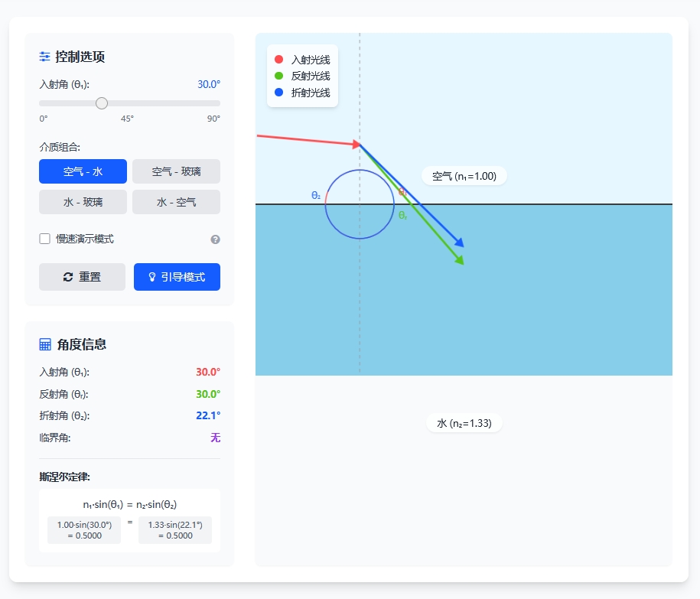This screenshot has height=599, width=700.
Task: Click the 入射光线 legend text
Action: [x=311, y=60]
